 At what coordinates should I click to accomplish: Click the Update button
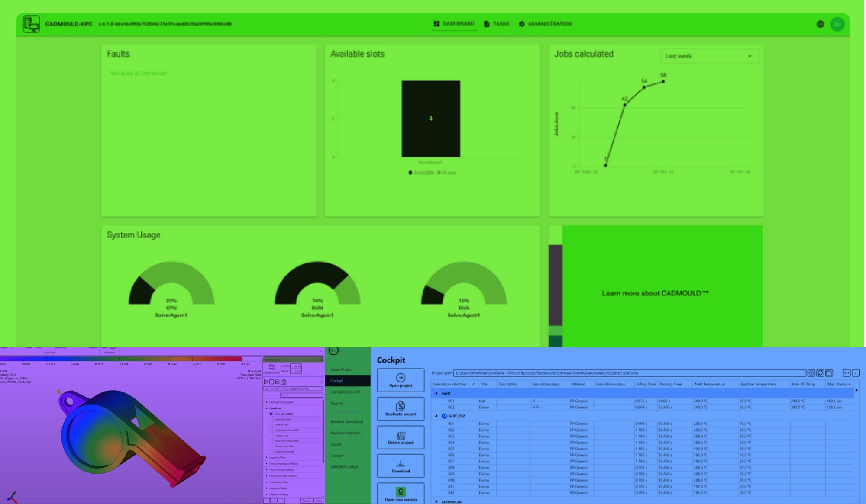307,501
